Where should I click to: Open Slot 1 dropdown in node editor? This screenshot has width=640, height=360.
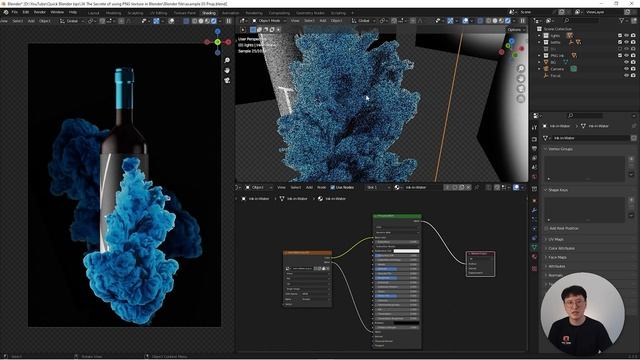(x=378, y=187)
